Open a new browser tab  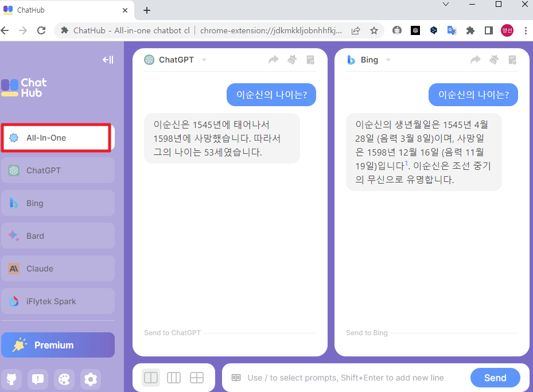point(147,10)
